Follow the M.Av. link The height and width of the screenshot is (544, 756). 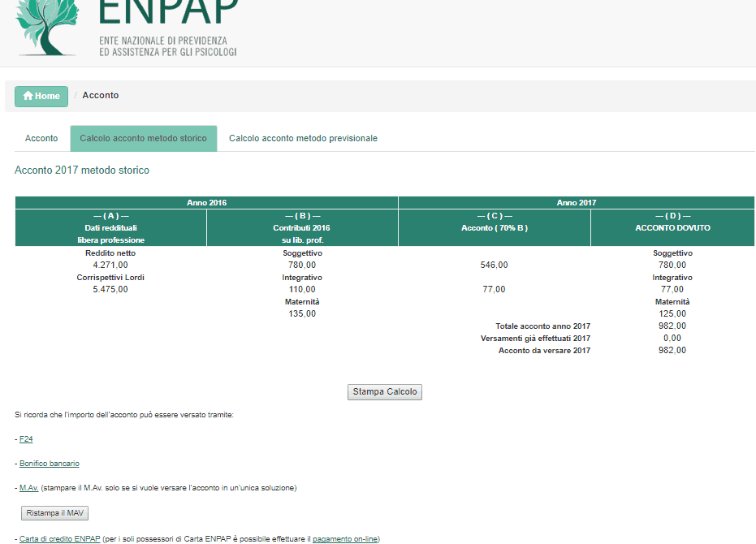[x=29, y=488]
